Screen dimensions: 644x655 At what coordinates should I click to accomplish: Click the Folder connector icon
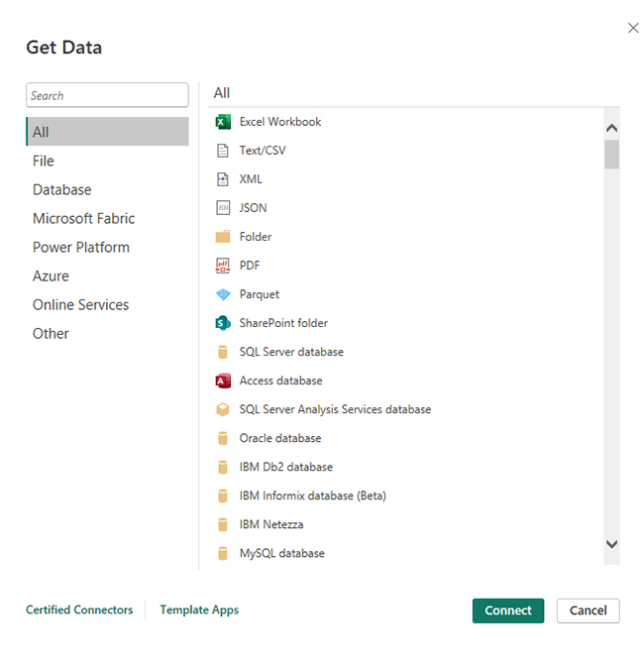[x=223, y=237]
